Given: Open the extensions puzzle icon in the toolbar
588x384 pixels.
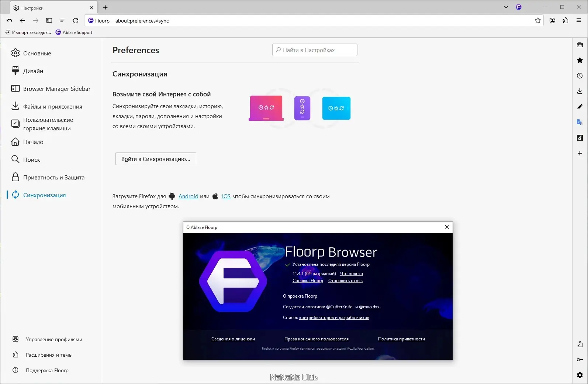Looking at the screenshot, I should point(565,21).
